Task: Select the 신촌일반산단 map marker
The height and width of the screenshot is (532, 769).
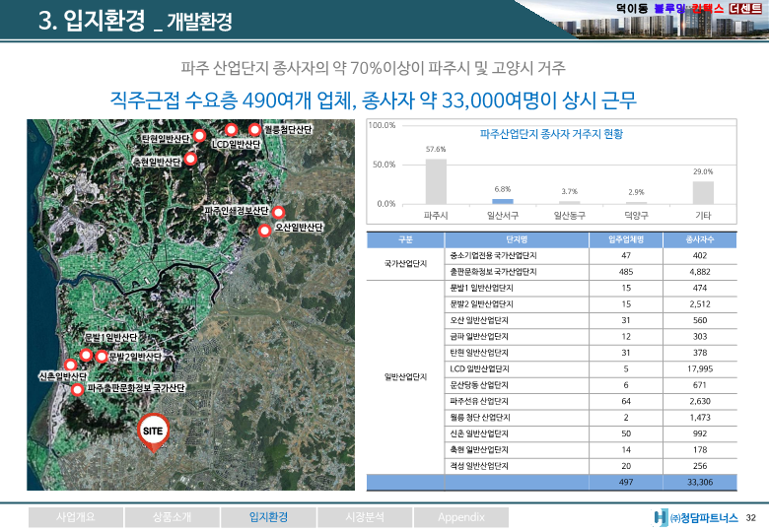Action: (x=71, y=365)
